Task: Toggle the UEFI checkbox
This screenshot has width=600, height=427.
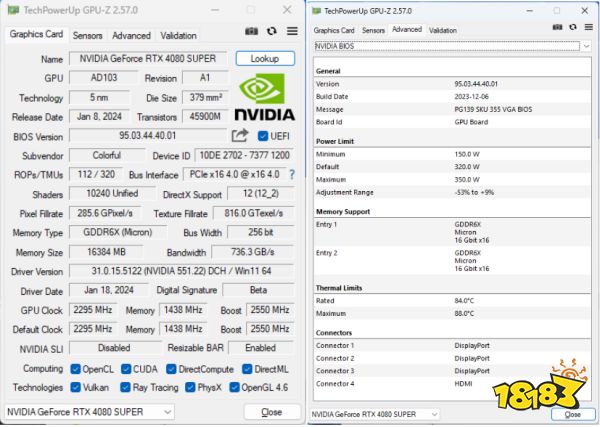Action: (263, 136)
